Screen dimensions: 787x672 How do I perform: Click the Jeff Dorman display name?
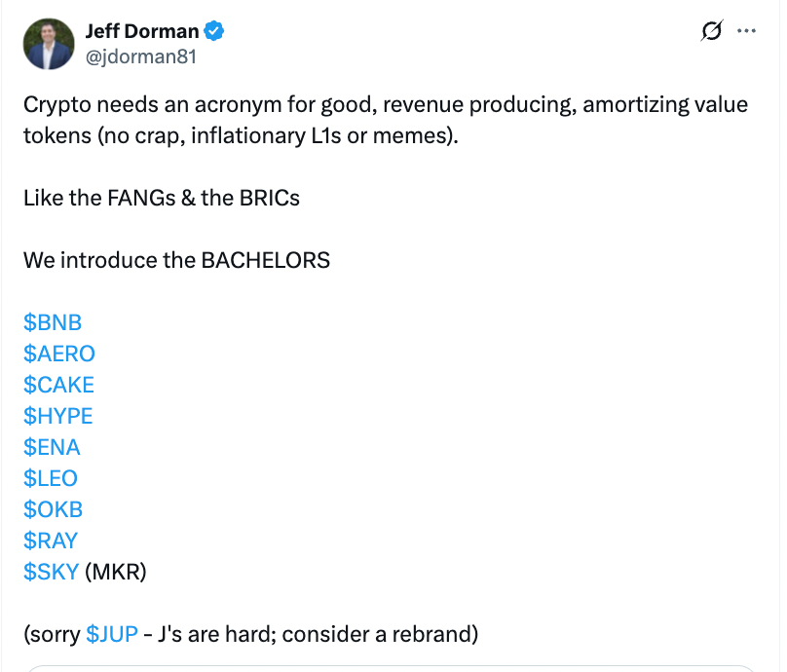coord(142,31)
